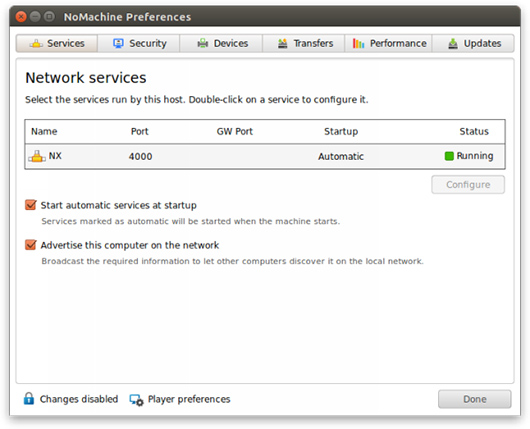
Task: Click the green Running status indicator
Action: (x=449, y=156)
